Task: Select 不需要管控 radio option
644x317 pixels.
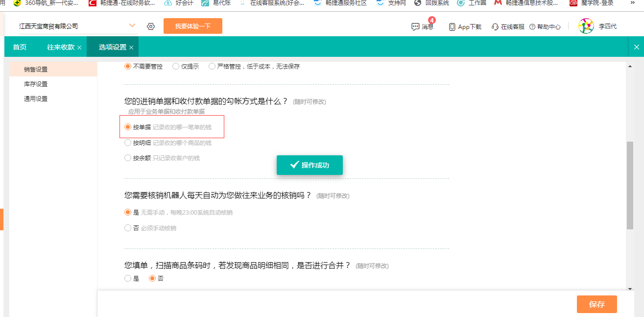Action: (x=128, y=66)
